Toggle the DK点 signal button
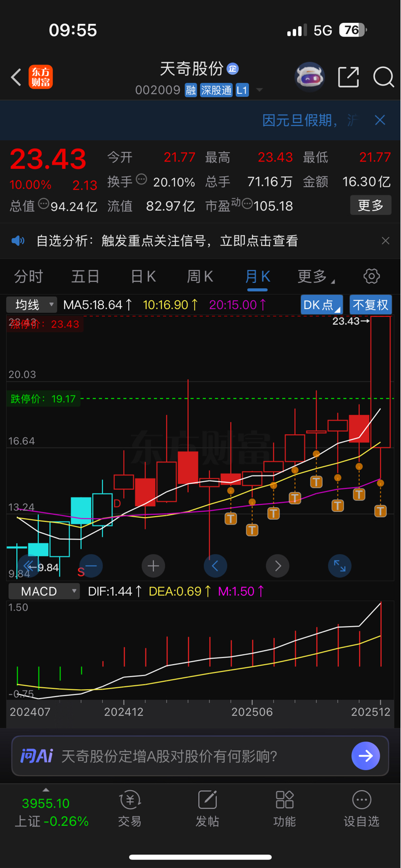Screen dimensions: 401x868 (x=321, y=305)
